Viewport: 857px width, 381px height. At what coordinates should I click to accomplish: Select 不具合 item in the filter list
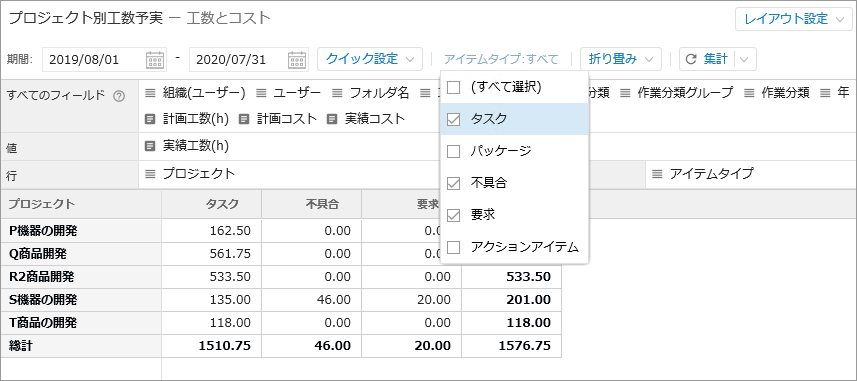[514, 184]
